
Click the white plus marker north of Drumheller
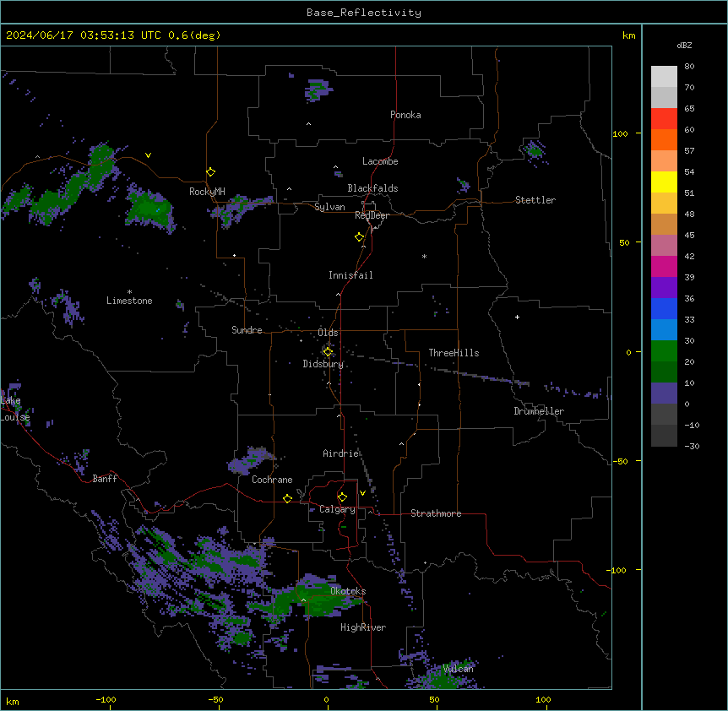point(517,317)
